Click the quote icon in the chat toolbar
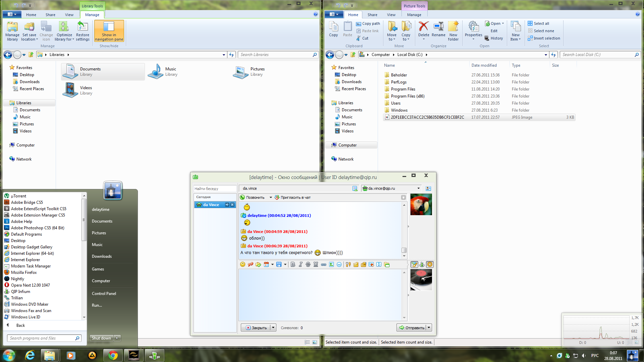Screen dimensions: 644x362 [250, 264]
